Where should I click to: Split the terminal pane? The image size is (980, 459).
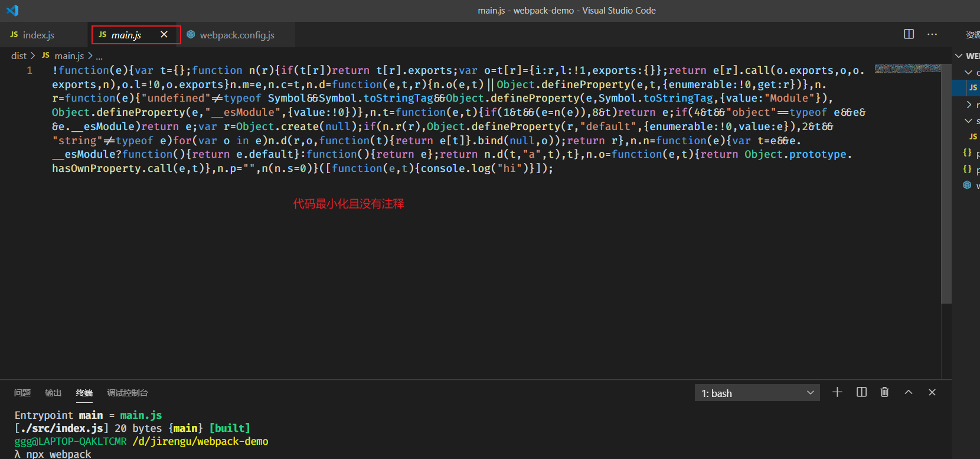tap(862, 392)
